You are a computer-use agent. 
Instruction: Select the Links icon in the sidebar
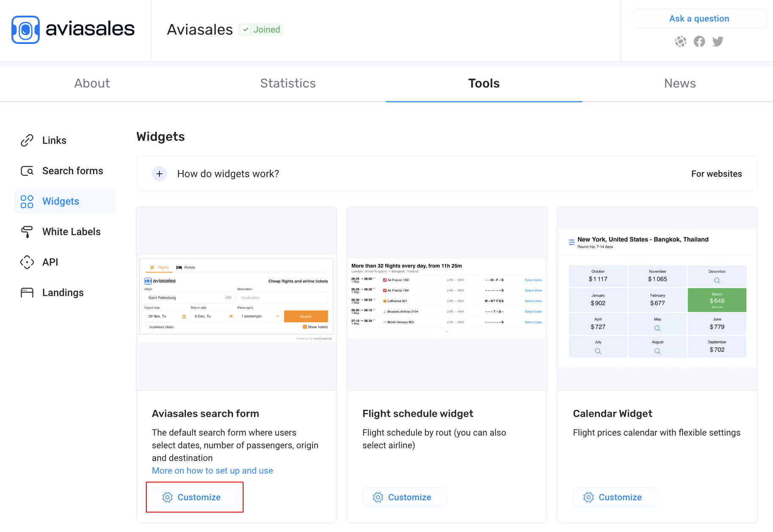click(27, 140)
